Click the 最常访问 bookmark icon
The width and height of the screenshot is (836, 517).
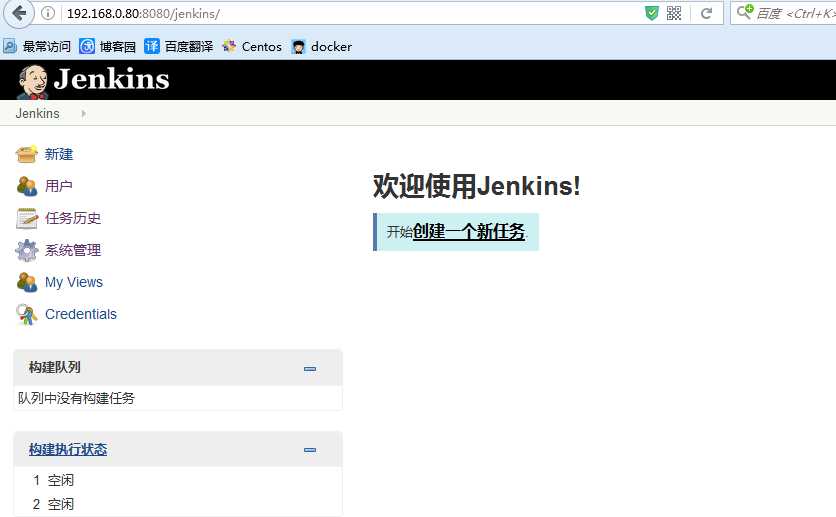10,46
